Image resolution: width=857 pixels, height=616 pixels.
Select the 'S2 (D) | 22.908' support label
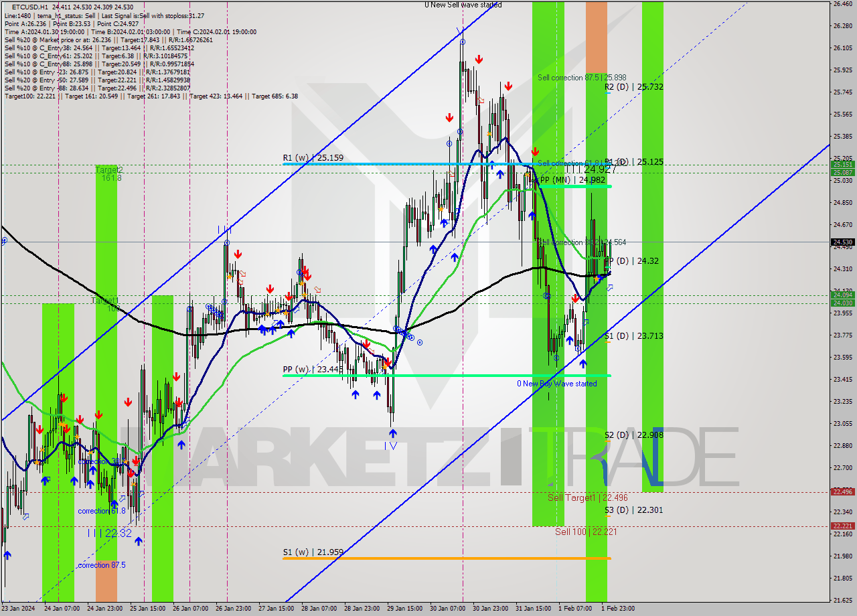(633, 435)
